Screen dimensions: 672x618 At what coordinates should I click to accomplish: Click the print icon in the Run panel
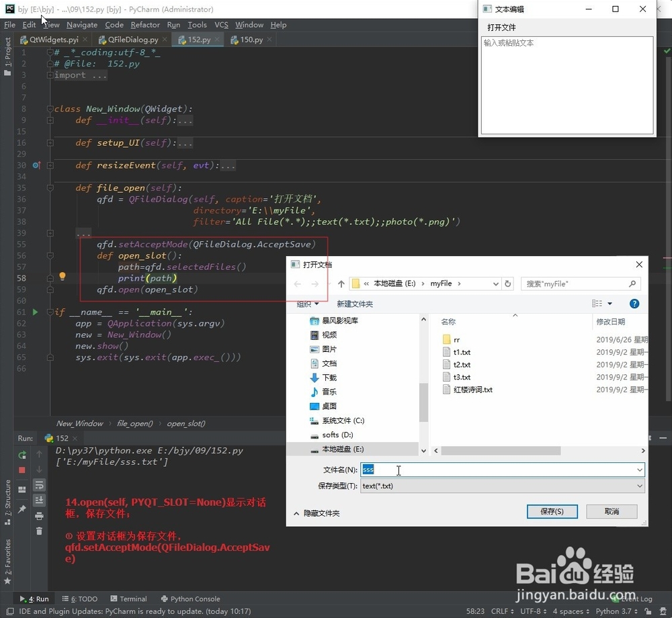(39, 516)
